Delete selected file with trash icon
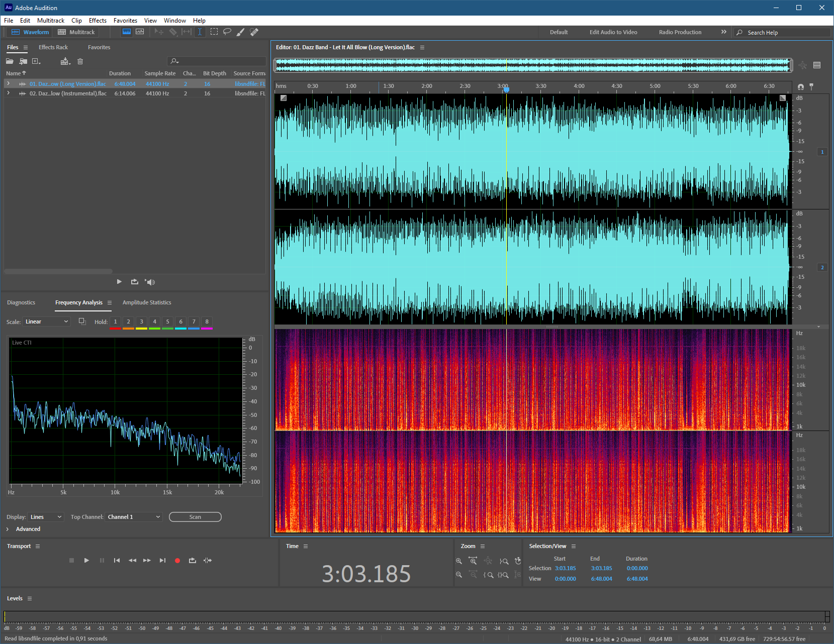834x644 pixels. coord(80,61)
